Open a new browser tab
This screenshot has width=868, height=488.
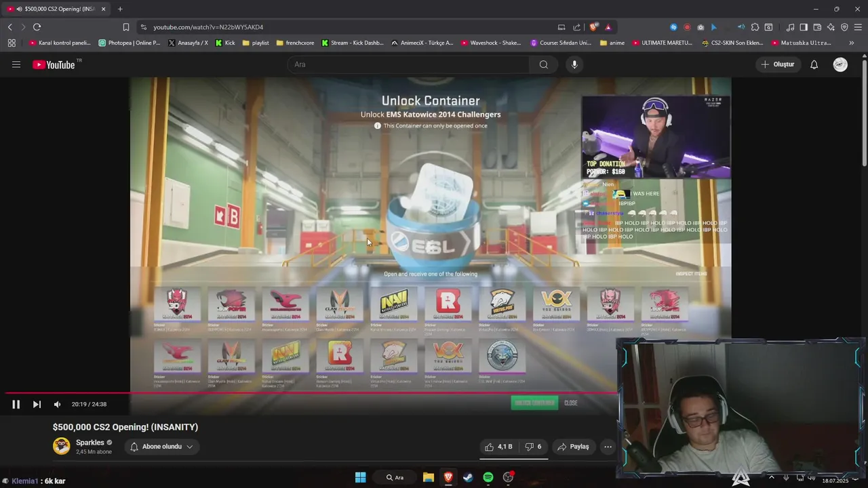120,9
